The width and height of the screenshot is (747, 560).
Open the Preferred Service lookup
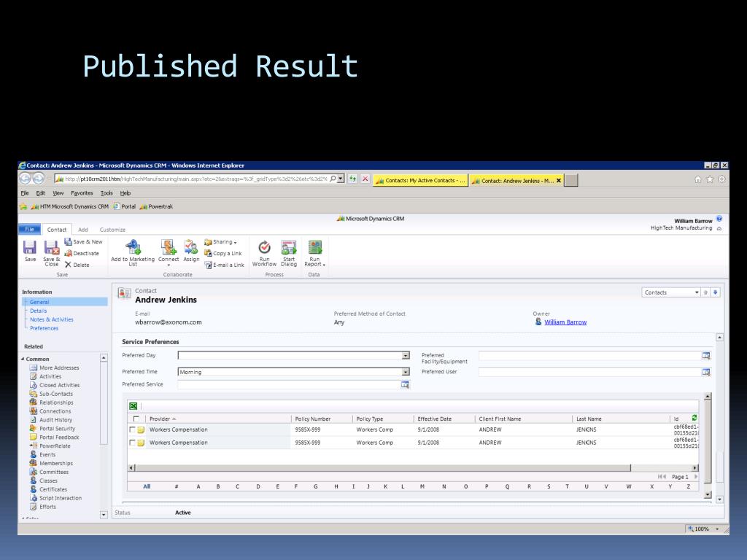pos(405,385)
